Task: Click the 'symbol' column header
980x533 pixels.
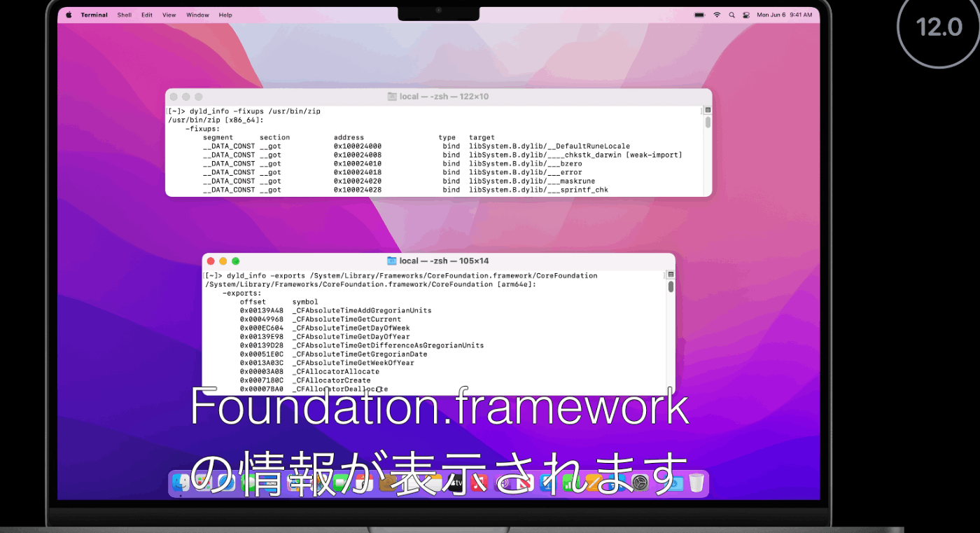Action: 305,302
